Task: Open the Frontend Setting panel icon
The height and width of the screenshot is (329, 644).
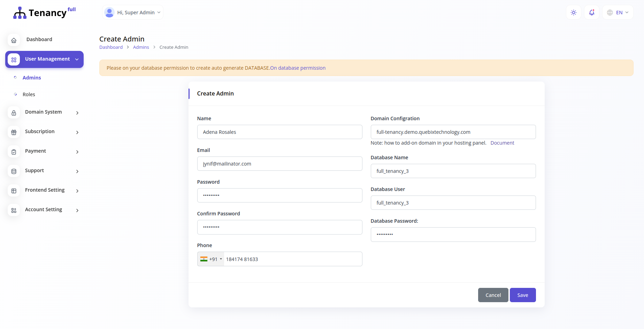Action: coord(14,191)
